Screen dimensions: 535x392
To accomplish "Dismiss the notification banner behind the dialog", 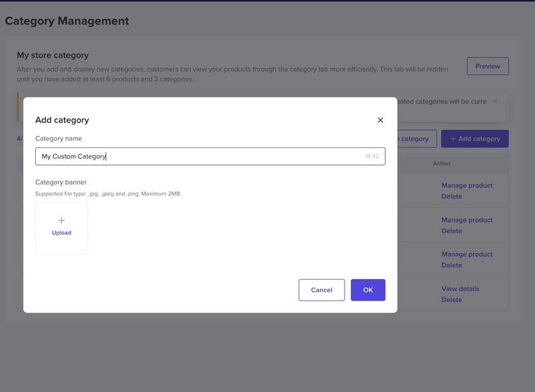I will (495, 101).
